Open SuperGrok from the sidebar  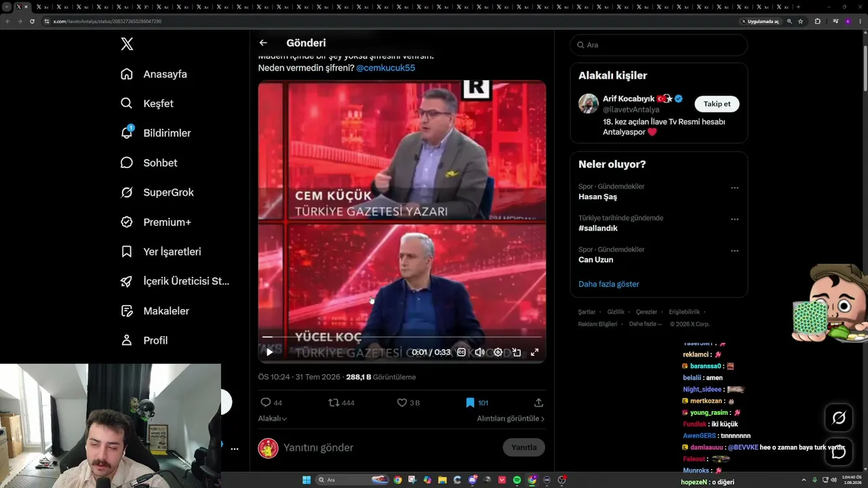pyautogui.click(x=157, y=192)
